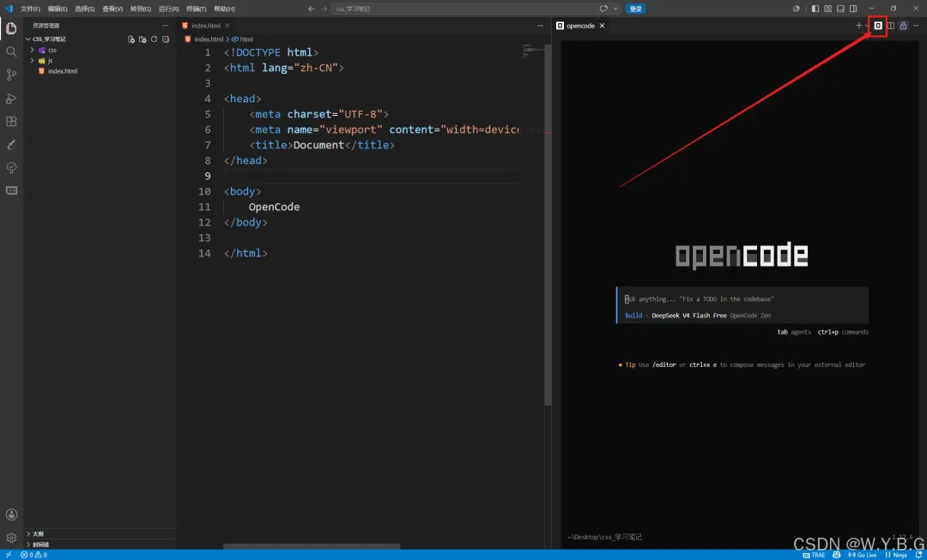Viewport: 927px width, 560px height.
Task: Close the index.html tab
Action: (227, 26)
